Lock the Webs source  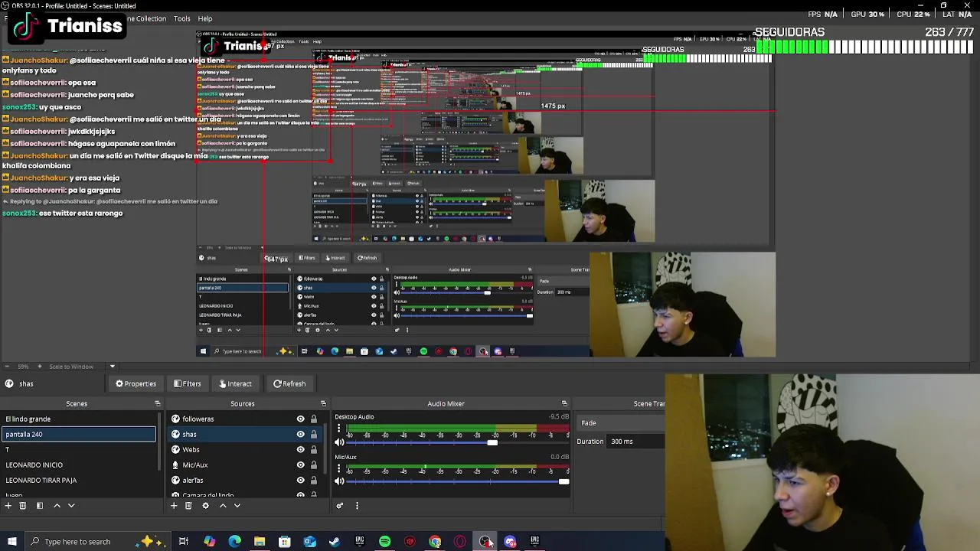pyautogui.click(x=313, y=449)
